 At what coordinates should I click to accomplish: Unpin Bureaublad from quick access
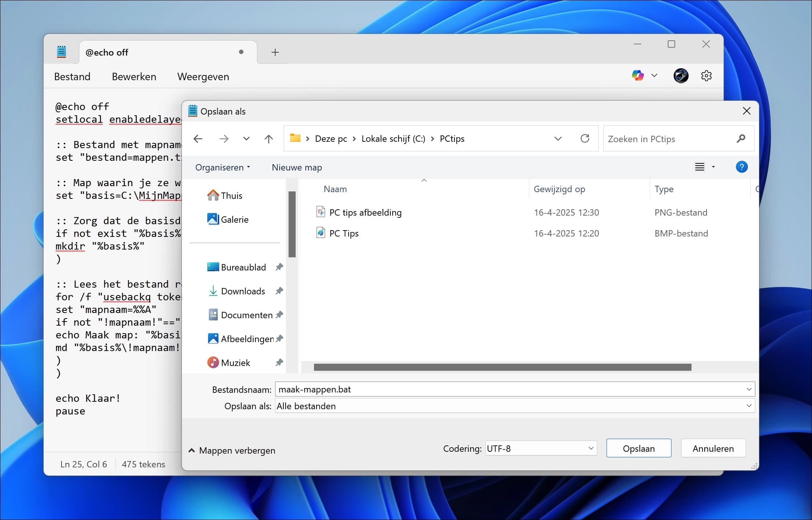click(279, 267)
